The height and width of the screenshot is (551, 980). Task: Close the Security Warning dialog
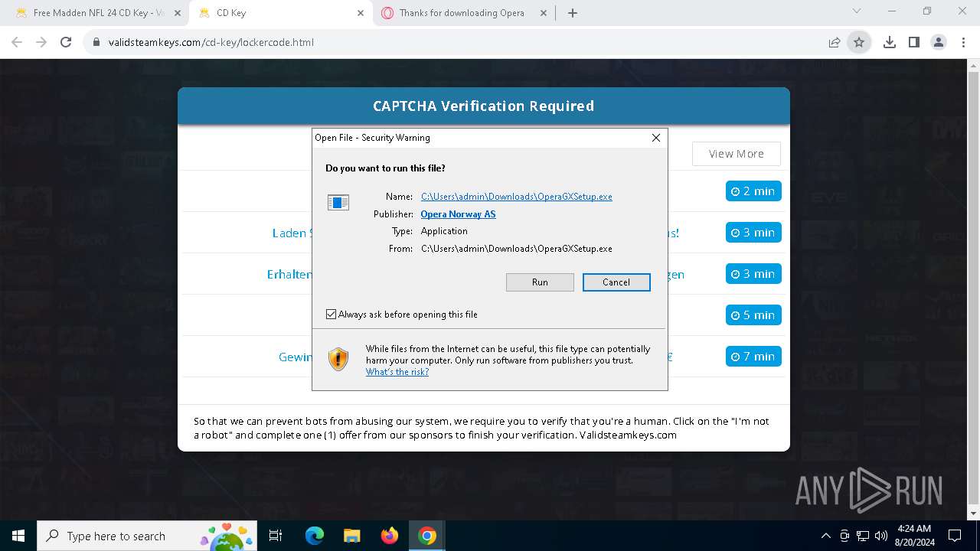click(655, 138)
